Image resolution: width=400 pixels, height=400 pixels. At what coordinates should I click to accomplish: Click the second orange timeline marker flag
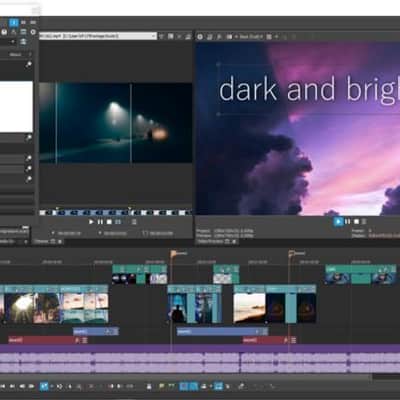[x=291, y=254]
